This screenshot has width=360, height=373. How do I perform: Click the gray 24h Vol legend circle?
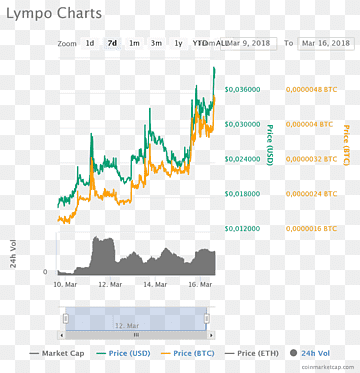(x=294, y=353)
